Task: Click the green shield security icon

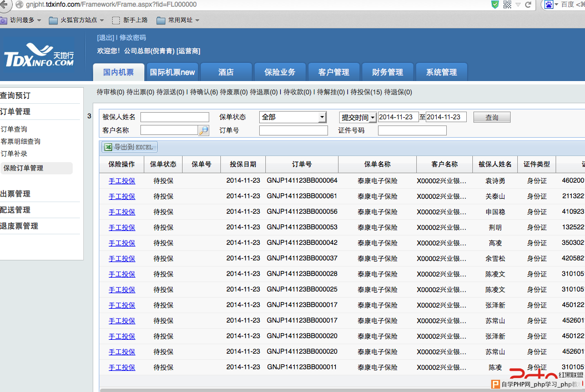Action: 495,4
